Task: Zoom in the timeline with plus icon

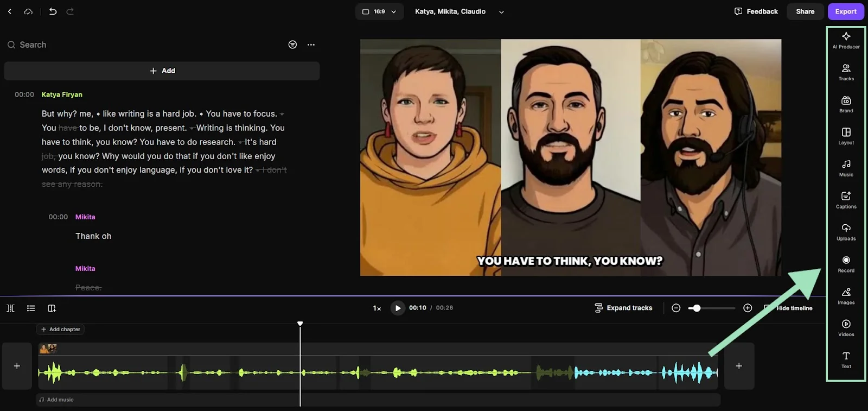Action: click(748, 308)
